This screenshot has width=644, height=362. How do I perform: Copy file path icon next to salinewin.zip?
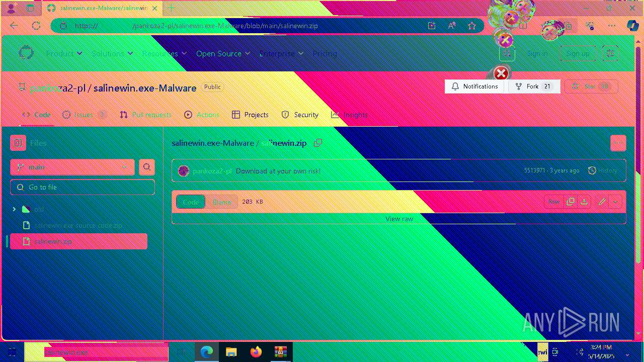click(318, 143)
